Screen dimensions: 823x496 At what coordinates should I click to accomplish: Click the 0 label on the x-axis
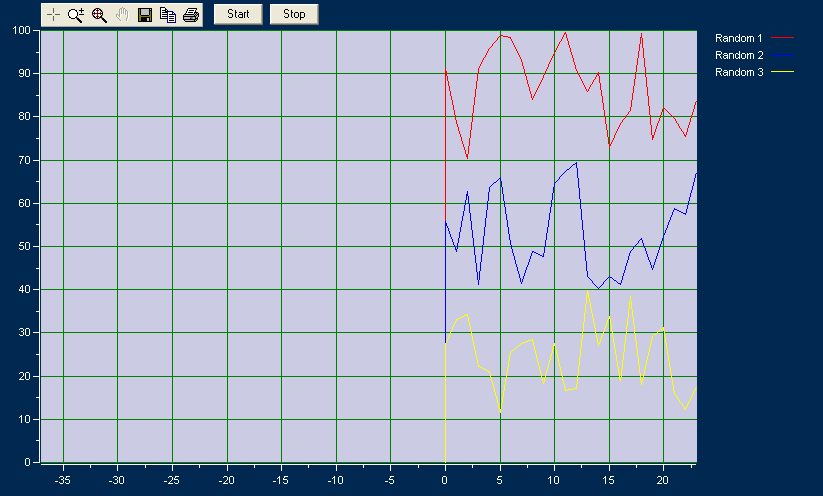tap(445, 479)
